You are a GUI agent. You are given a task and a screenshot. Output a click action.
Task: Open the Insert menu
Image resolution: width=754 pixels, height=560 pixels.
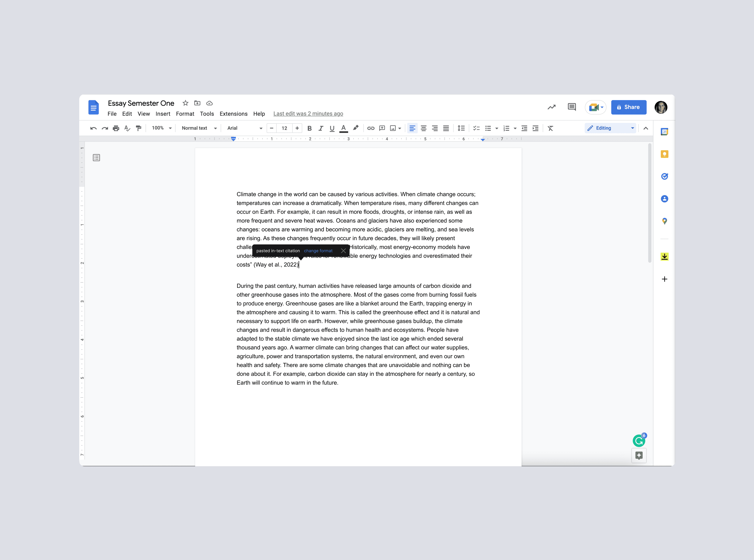coord(163,114)
